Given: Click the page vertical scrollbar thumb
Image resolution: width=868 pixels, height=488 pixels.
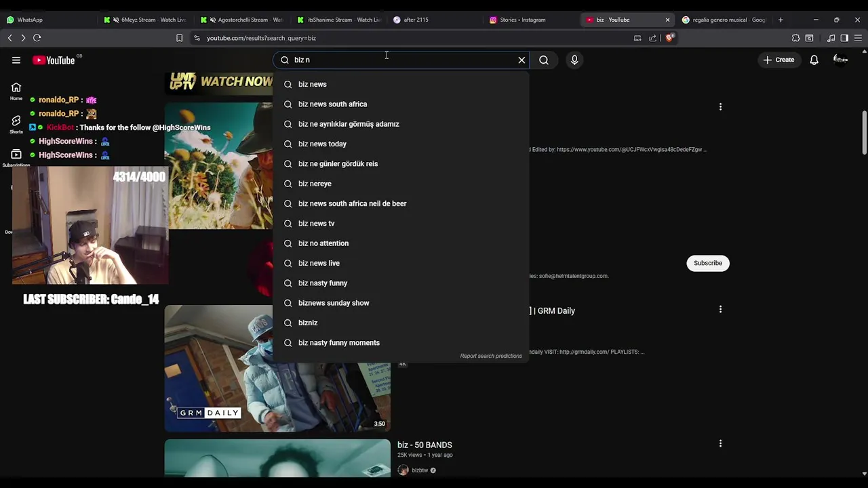Looking at the screenshot, I should pyautogui.click(x=864, y=132).
